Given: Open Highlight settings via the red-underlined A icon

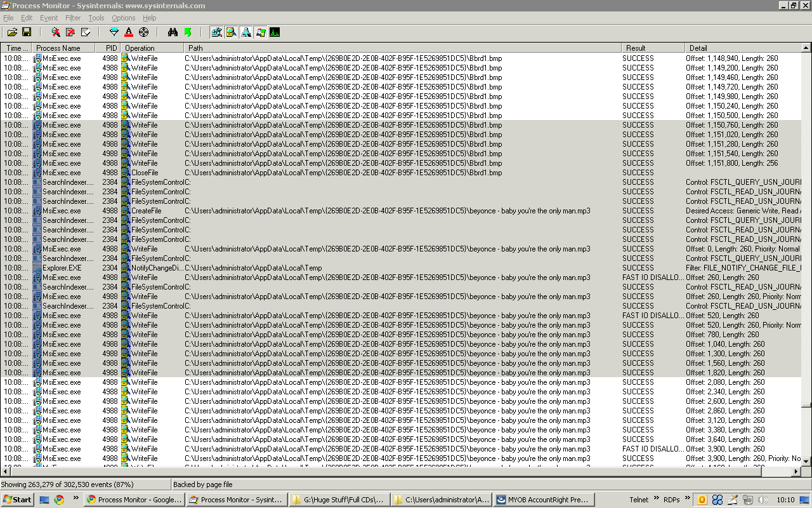Looking at the screenshot, I should pyautogui.click(x=129, y=32).
